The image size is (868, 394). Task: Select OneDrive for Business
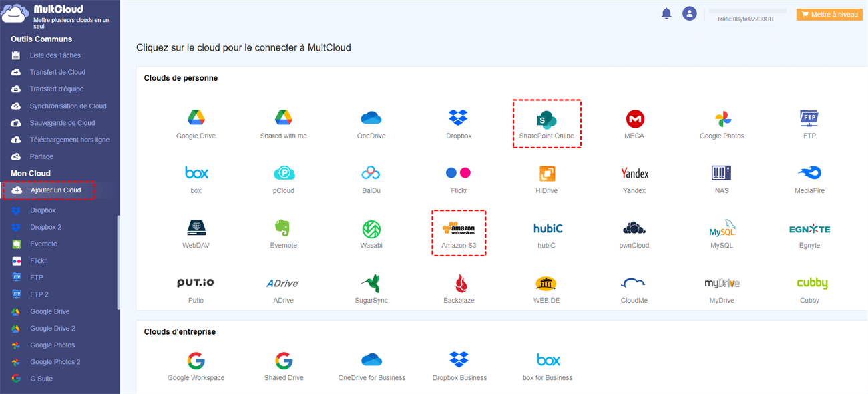(371, 367)
